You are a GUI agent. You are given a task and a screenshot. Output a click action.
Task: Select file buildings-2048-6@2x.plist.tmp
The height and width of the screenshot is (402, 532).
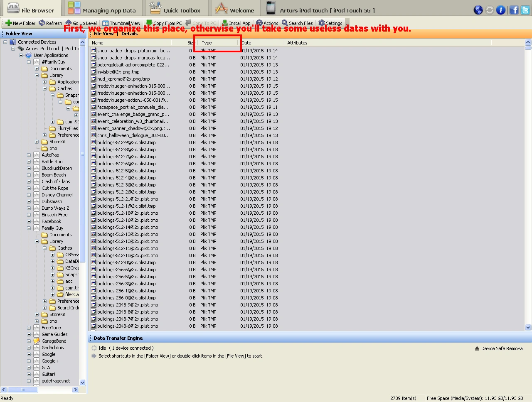[128, 326]
